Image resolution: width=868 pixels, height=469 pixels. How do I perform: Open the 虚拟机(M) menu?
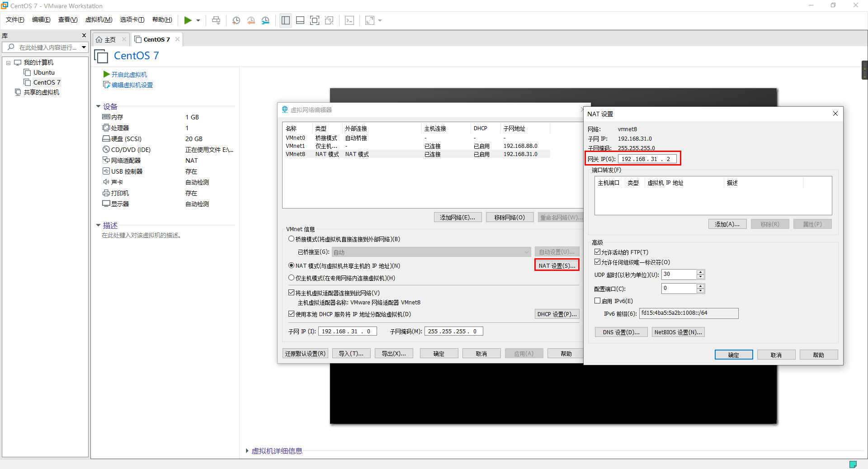[99, 19]
